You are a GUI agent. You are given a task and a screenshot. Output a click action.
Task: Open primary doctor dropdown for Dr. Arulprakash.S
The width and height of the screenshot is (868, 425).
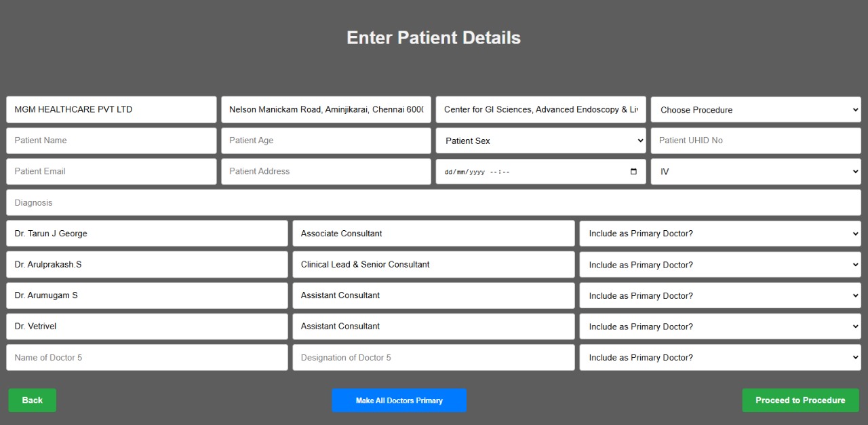720,265
